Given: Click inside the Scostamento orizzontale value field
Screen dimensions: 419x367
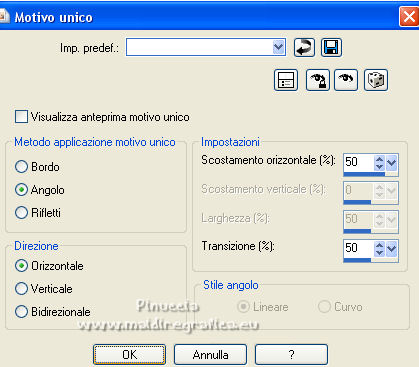Looking at the screenshot, I should click(x=358, y=162).
